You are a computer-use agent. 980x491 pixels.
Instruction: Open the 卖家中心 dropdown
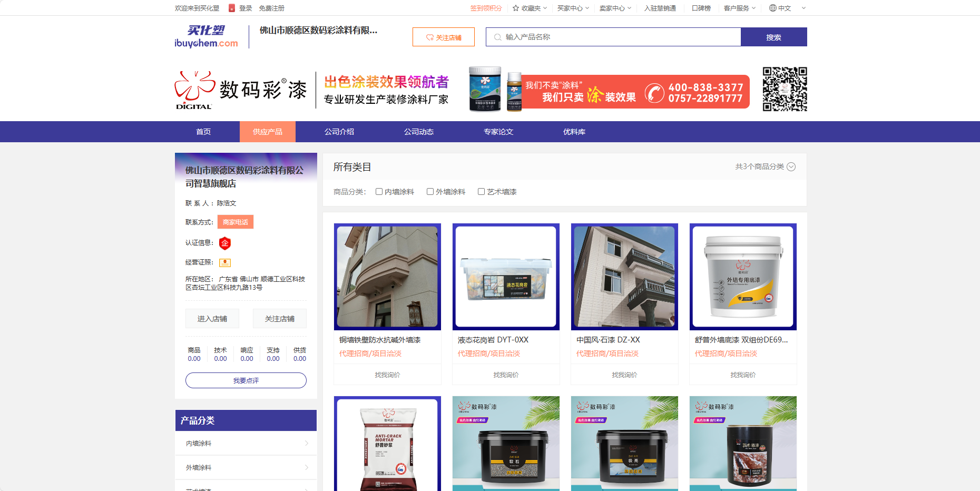pos(615,8)
